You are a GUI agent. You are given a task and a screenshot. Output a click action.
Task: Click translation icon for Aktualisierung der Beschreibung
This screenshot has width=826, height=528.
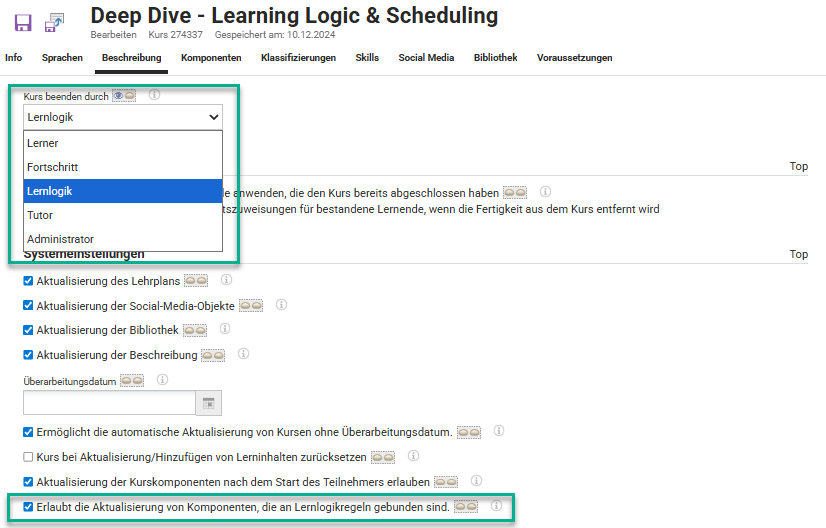(213, 355)
